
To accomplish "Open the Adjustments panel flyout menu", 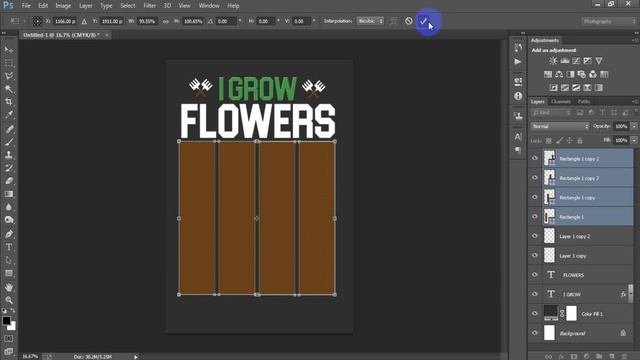I will coord(635,40).
